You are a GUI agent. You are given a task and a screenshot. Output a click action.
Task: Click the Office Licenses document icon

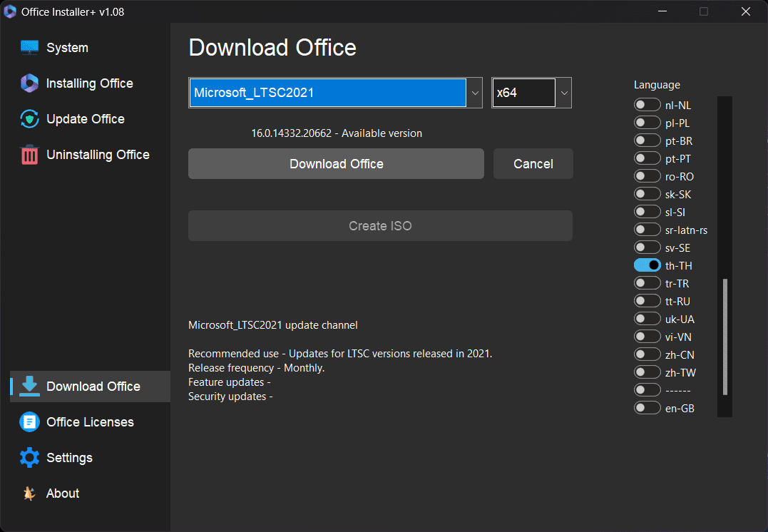coord(29,421)
